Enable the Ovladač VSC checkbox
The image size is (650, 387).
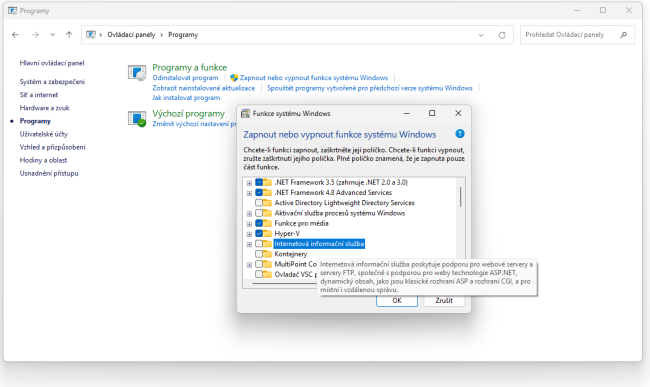[259, 274]
